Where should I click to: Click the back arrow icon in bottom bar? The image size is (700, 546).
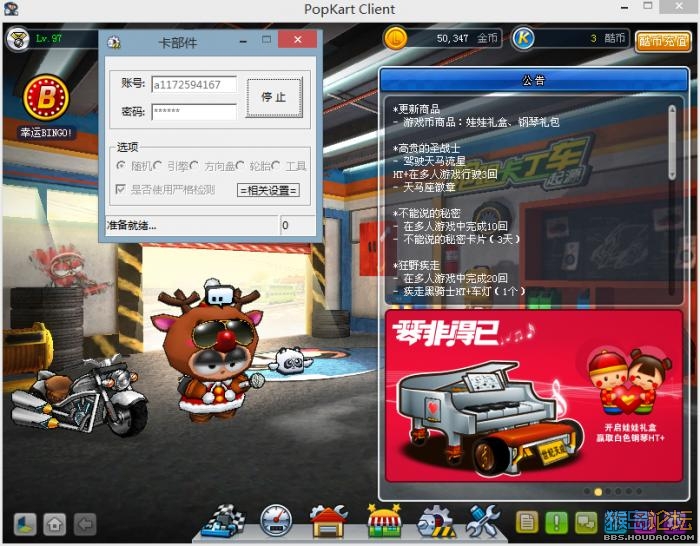(x=85, y=524)
